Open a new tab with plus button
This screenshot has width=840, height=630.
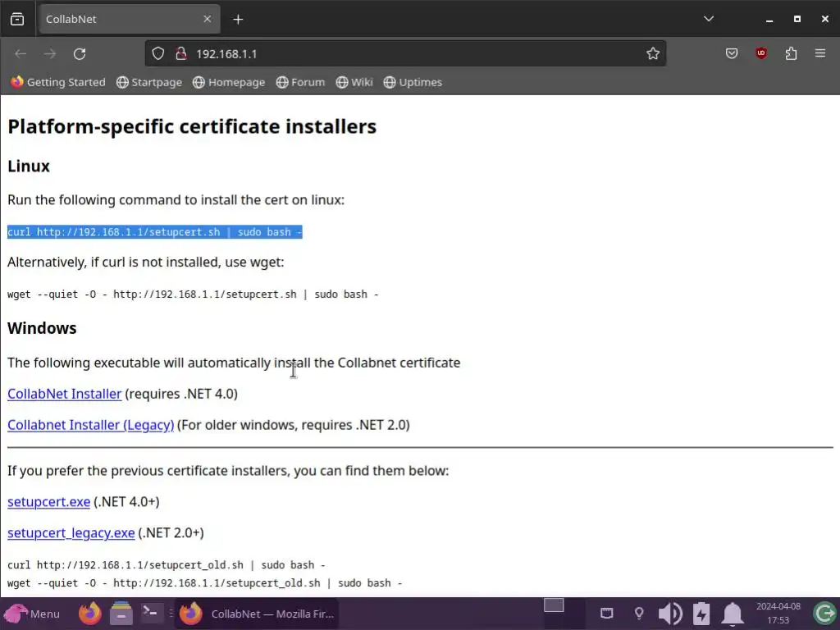click(x=238, y=20)
